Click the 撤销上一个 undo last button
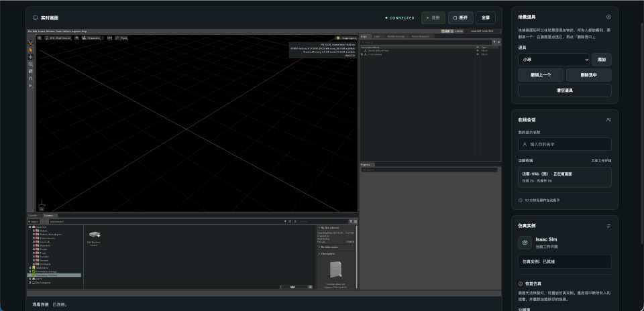 pos(541,75)
